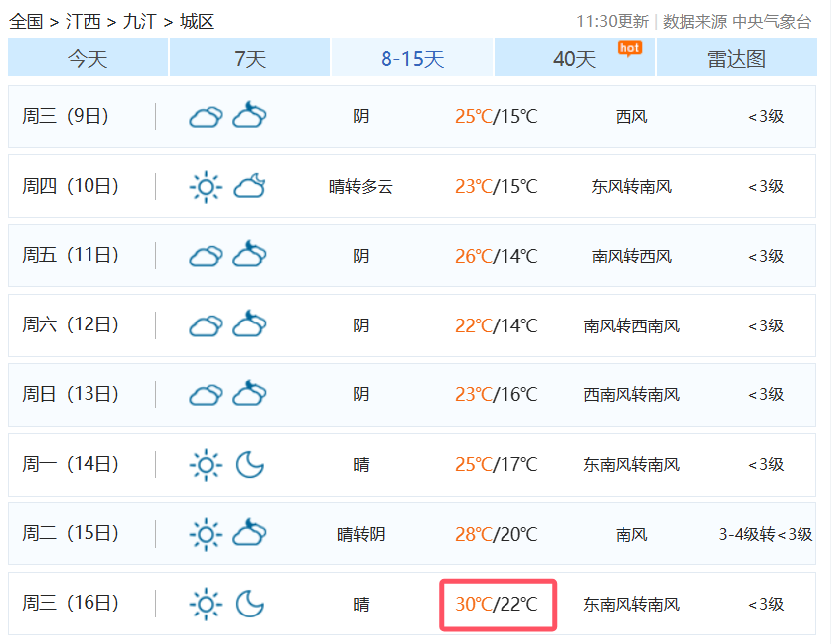
Task: Select the 周二 (15日) date label
Action: click(x=70, y=534)
